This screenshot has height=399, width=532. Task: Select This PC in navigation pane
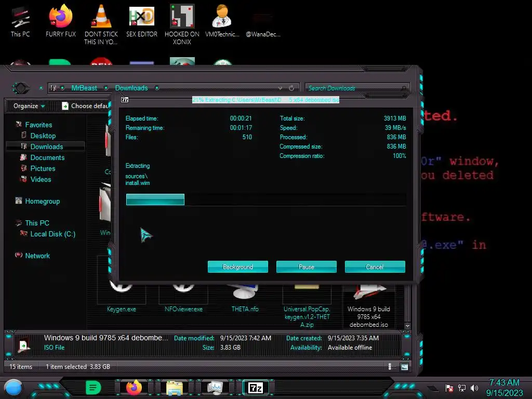tap(37, 223)
